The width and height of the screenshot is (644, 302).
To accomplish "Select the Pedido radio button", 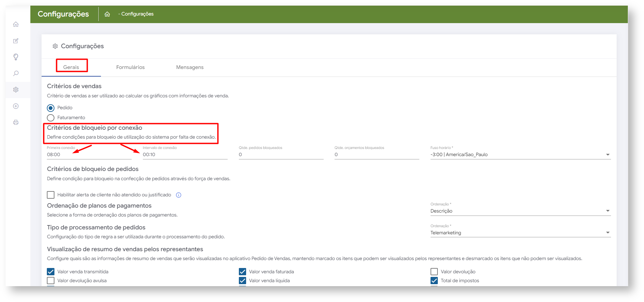I will coord(51,108).
